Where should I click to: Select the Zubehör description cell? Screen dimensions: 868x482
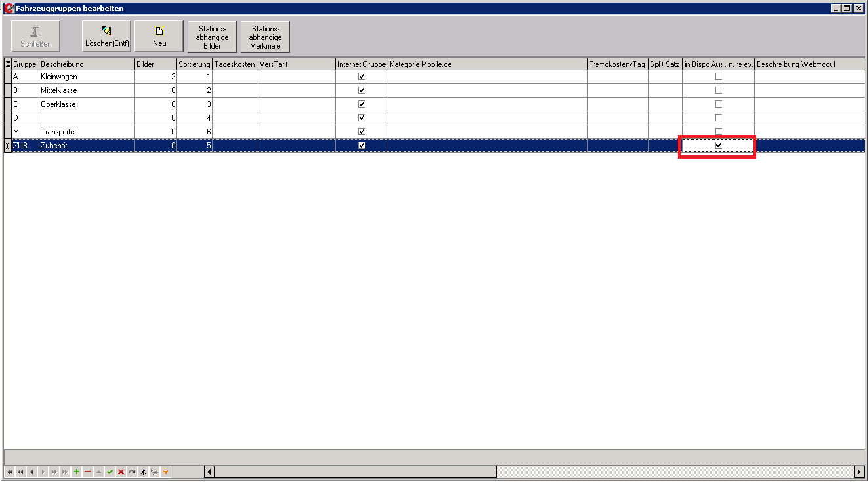[x=87, y=146]
